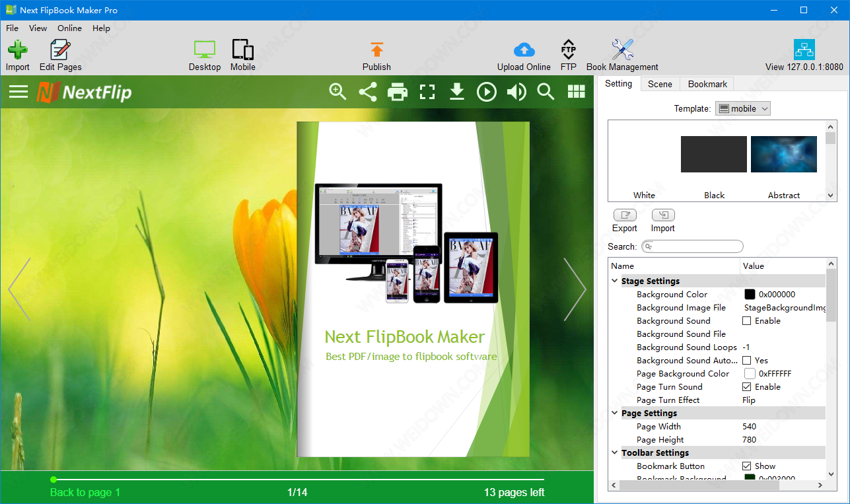Toggle fullscreen in viewer toolbar
The height and width of the screenshot is (504, 850).
pos(427,92)
